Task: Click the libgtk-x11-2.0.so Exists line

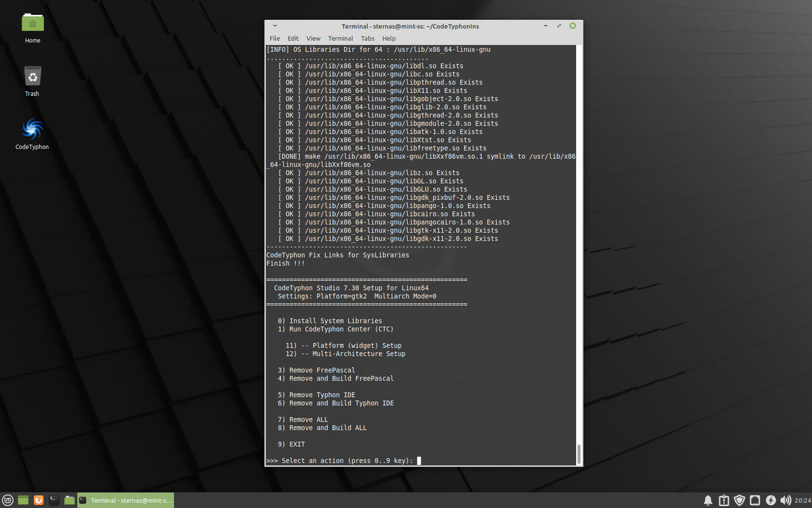Action: pos(388,230)
